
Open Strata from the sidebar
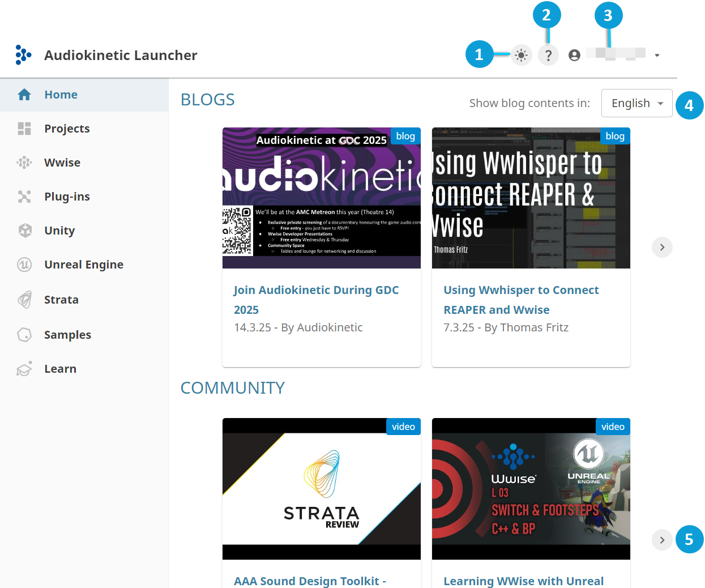pyautogui.click(x=61, y=300)
